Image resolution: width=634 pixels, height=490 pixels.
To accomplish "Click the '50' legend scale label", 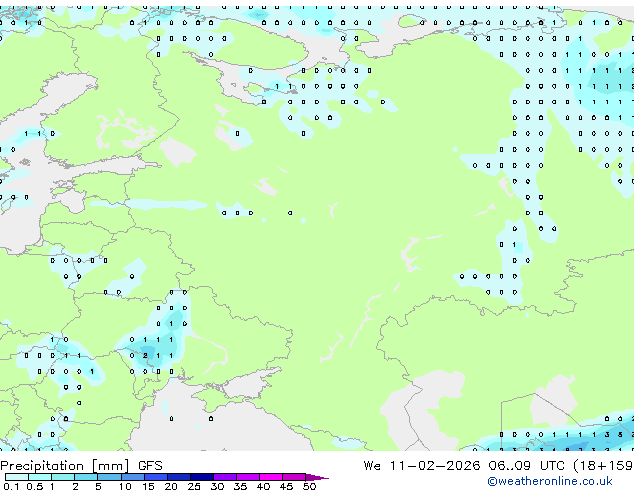I will 309,486.
